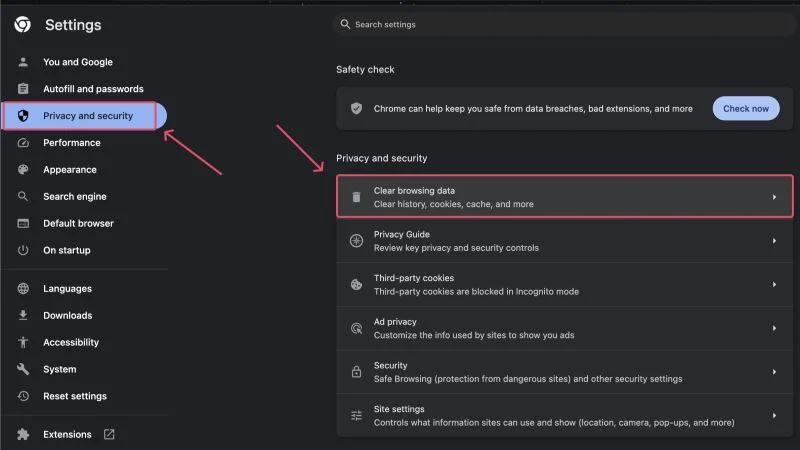The height and width of the screenshot is (450, 800).
Task: Select Privacy and security in the sidebar
Action: click(x=84, y=116)
